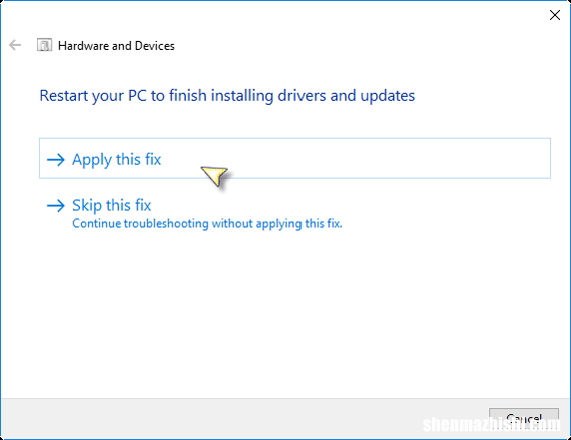The image size is (571, 440).
Task: Click the gray footer bar left of Cancel
Action: pos(244,418)
